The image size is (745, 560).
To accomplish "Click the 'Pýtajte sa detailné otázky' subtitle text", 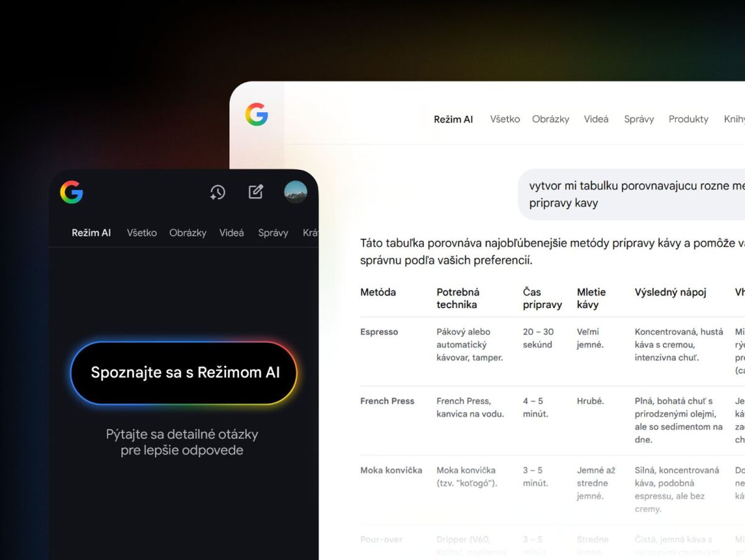I will click(182, 442).
